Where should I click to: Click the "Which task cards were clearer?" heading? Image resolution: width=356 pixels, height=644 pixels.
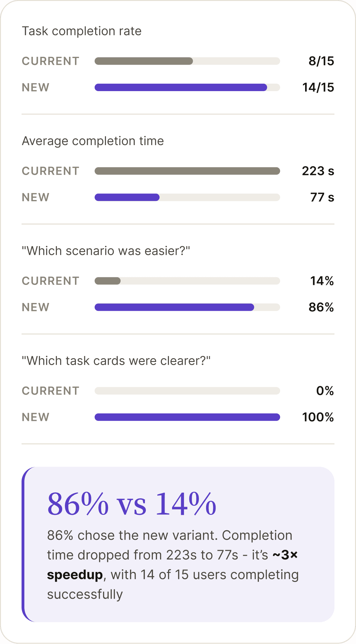(x=116, y=361)
